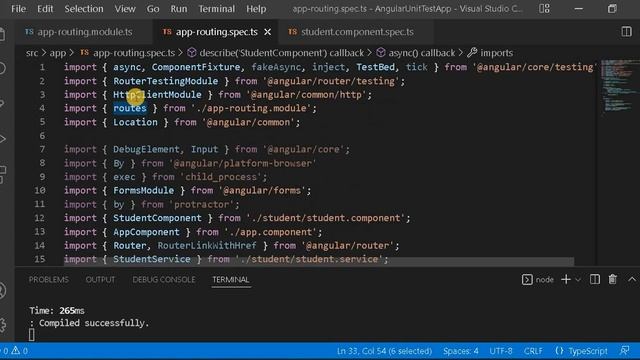
Task: Split the editor to the right
Action: pyautogui.click(x=626, y=31)
